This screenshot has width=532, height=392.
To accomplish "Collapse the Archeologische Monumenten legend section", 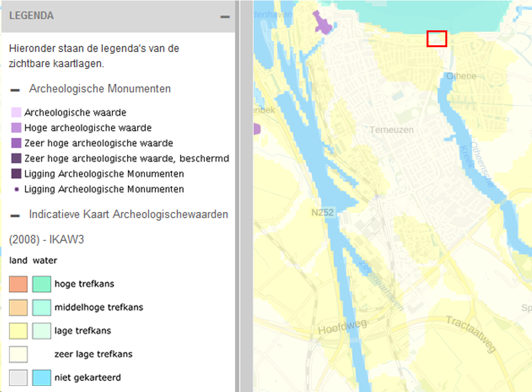I will click(15, 90).
